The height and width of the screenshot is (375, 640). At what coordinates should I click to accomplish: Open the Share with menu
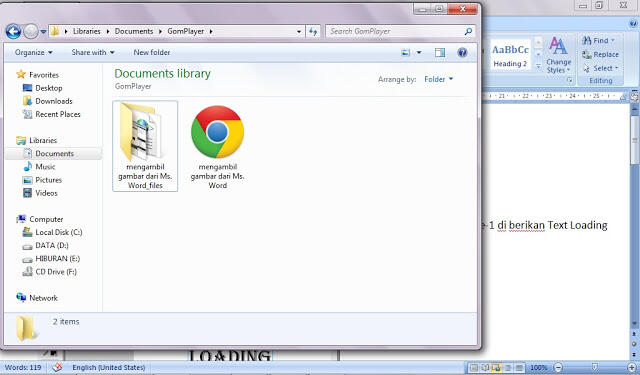click(x=93, y=52)
